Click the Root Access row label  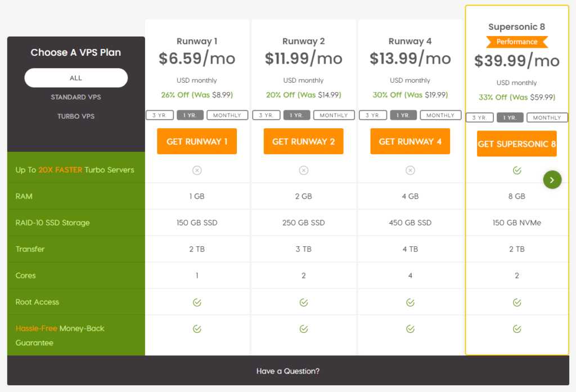[x=37, y=302]
